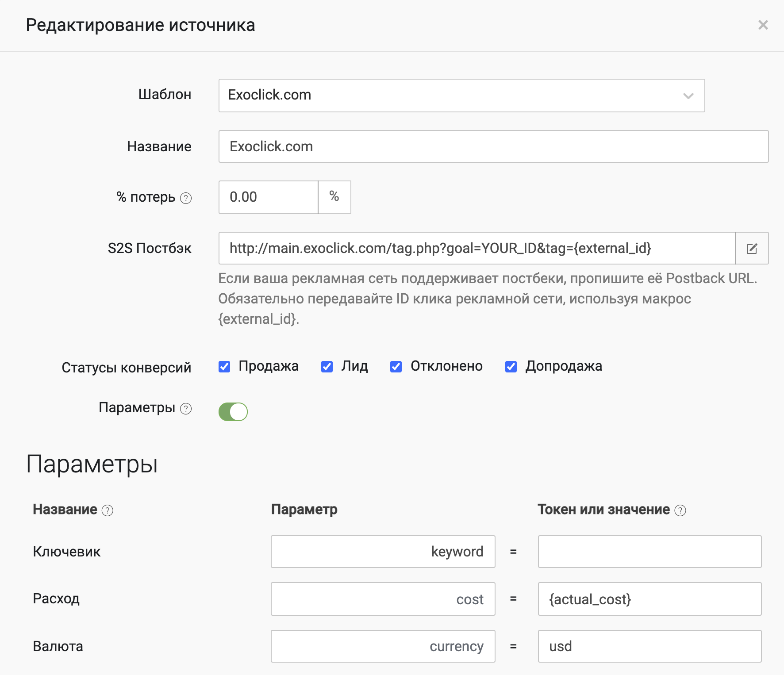The image size is (784, 675).
Task: Click the usd value field
Action: pyautogui.click(x=649, y=646)
